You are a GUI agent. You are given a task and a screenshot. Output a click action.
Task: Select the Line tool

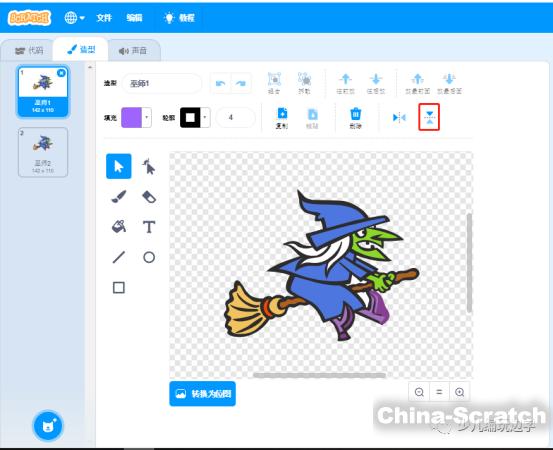tap(119, 257)
